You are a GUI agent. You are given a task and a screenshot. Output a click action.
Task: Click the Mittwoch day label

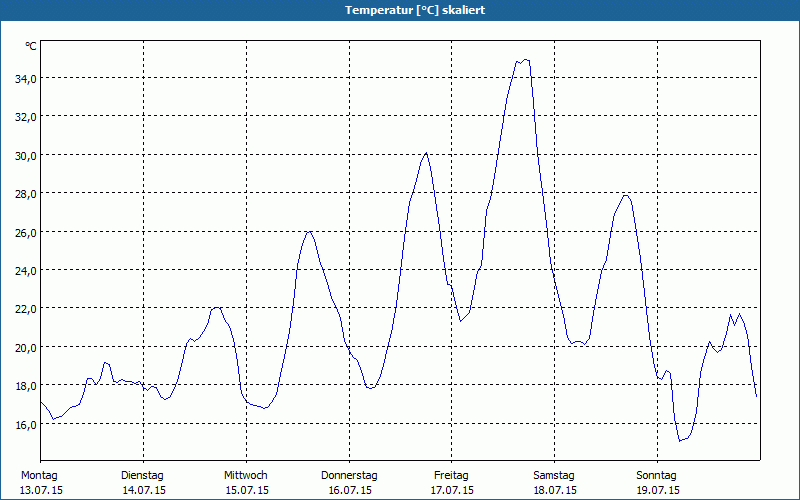pos(245,475)
